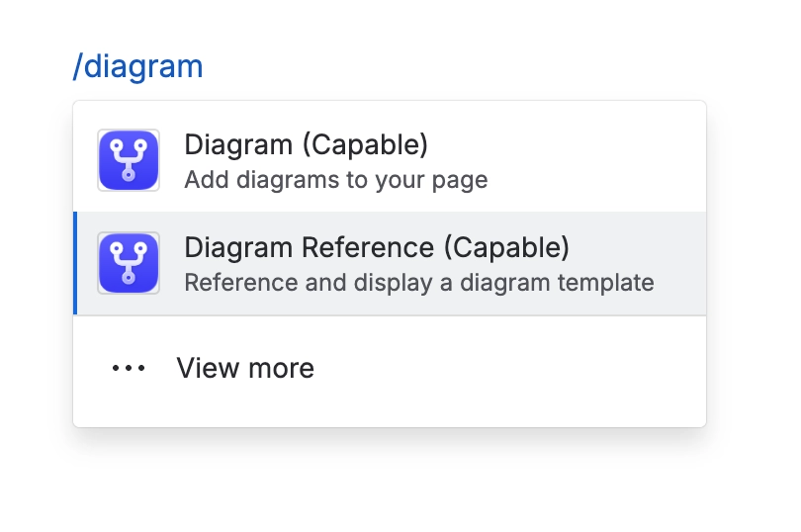Click "Reference and display a diagram template" text
This screenshot has width=801, height=532.
click(418, 283)
